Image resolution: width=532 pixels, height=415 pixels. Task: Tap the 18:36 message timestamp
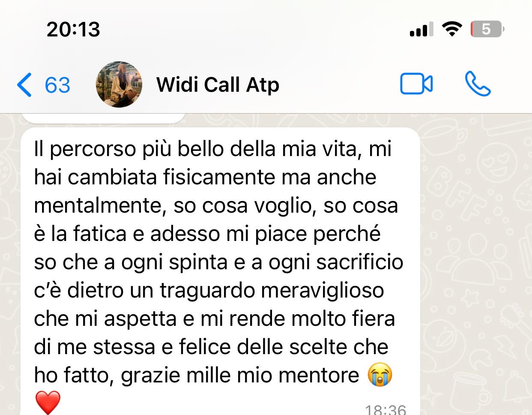(386, 409)
